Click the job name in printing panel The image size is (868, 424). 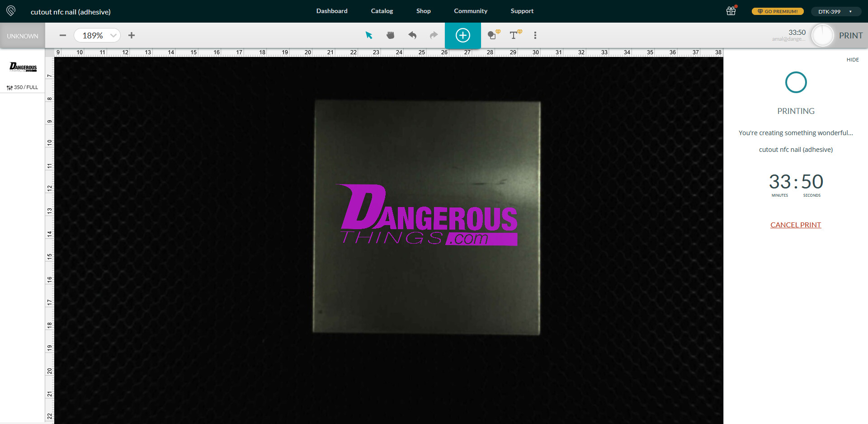(x=796, y=150)
